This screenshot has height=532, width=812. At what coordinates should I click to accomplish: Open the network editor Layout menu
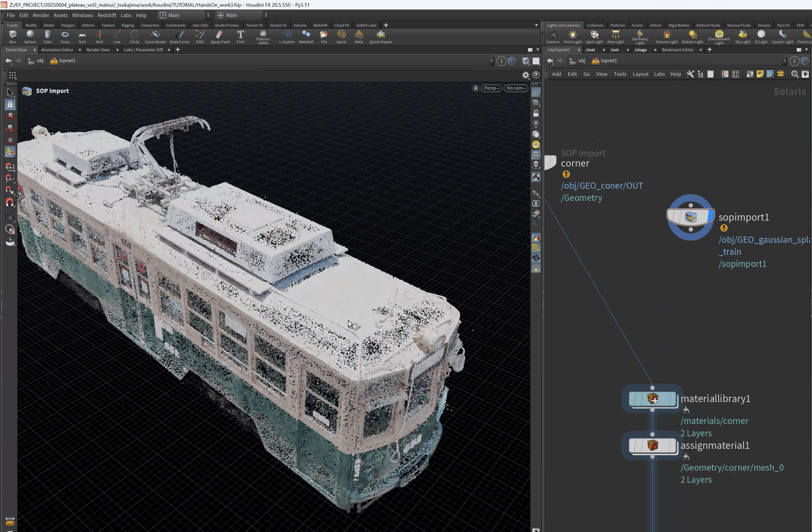click(x=641, y=74)
